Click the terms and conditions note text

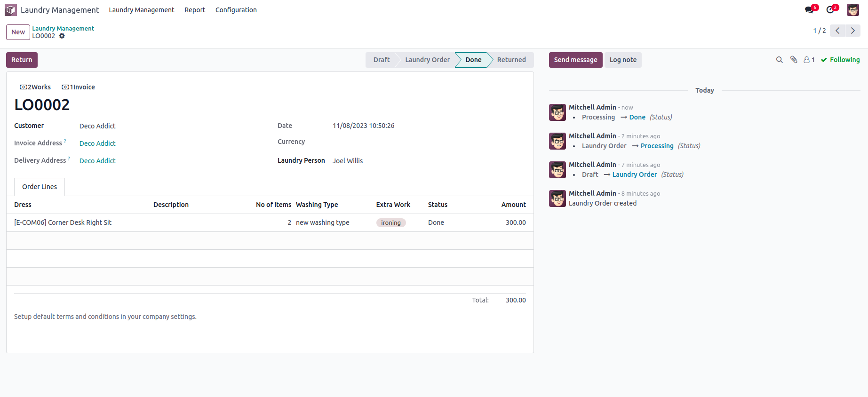pyautogui.click(x=105, y=317)
